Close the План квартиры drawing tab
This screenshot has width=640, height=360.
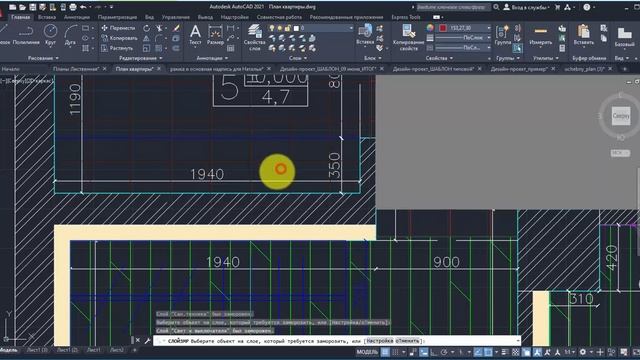tap(158, 69)
